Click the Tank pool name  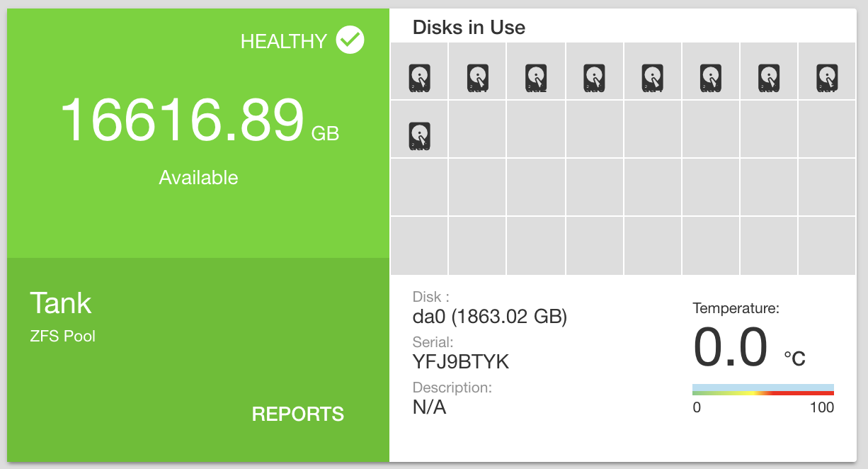[61, 303]
